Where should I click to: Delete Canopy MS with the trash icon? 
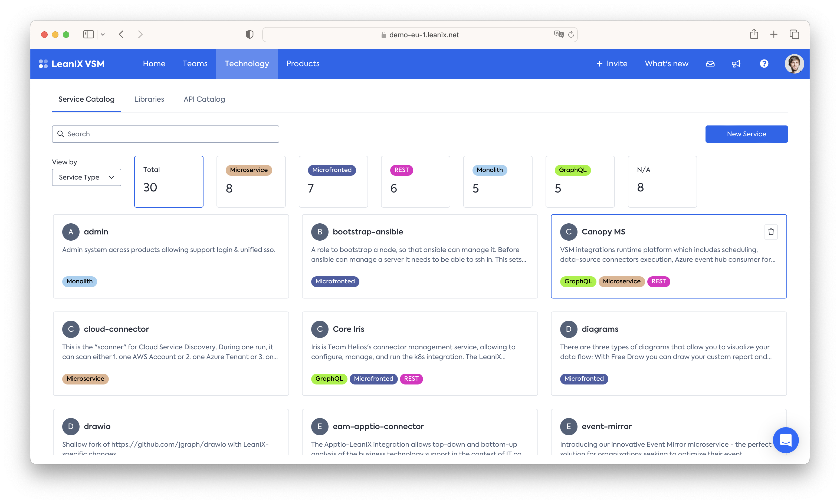point(771,232)
